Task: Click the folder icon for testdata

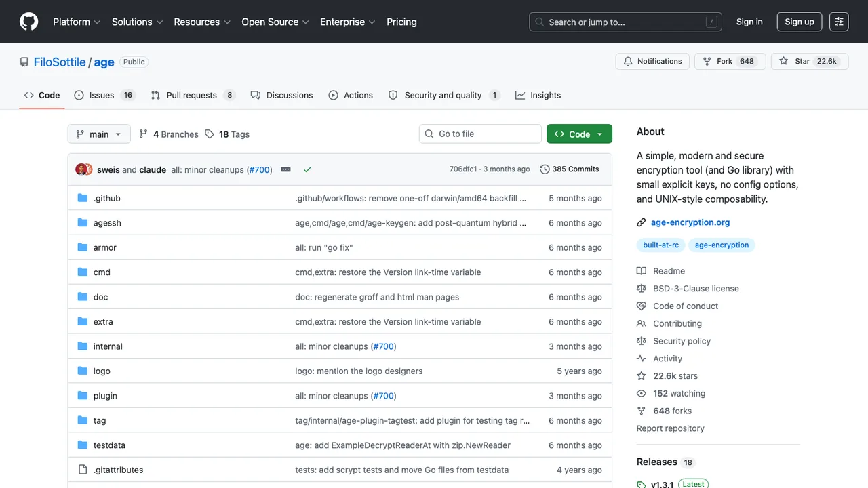Action: tap(83, 445)
